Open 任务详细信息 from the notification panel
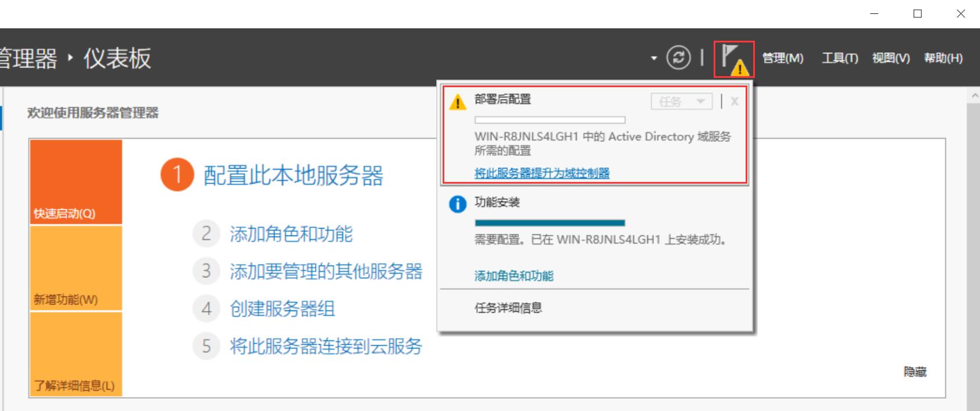980x411 pixels. [507, 308]
